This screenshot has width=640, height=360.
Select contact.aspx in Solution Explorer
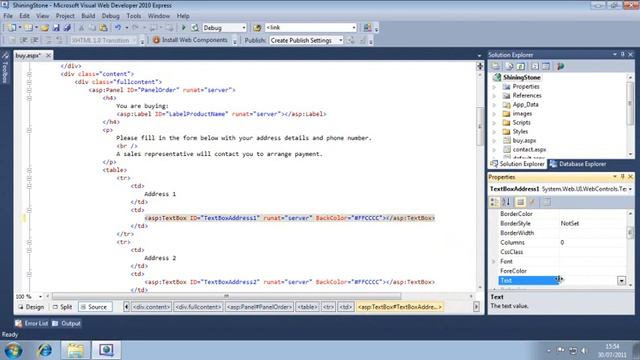[x=529, y=149]
